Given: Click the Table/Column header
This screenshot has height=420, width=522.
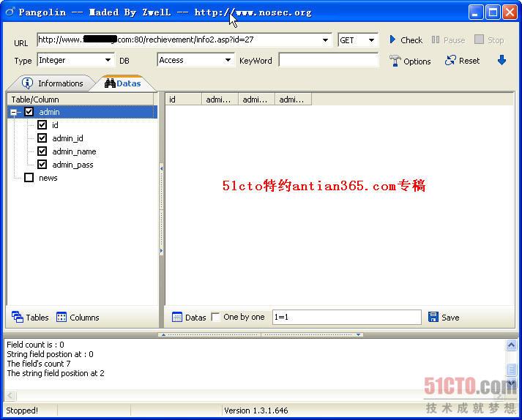Looking at the screenshot, I should (81, 100).
